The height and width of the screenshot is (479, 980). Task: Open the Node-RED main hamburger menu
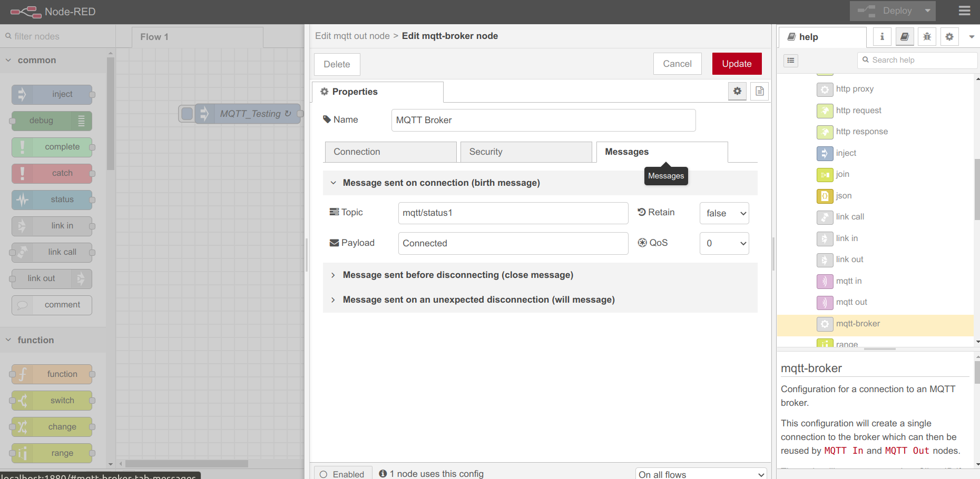pyautogui.click(x=964, y=11)
